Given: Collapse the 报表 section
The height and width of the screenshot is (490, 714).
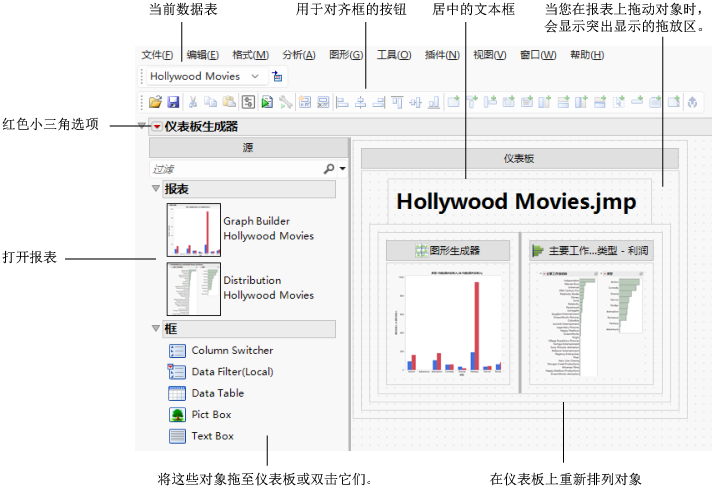Looking at the screenshot, I should click(x=156, y=188).
